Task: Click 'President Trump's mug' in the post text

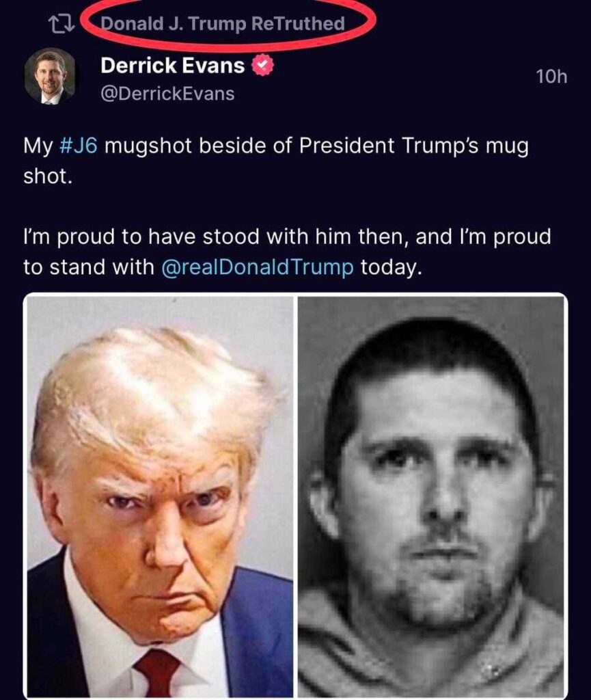Action: pyautogui.click(x=413, y=146)
